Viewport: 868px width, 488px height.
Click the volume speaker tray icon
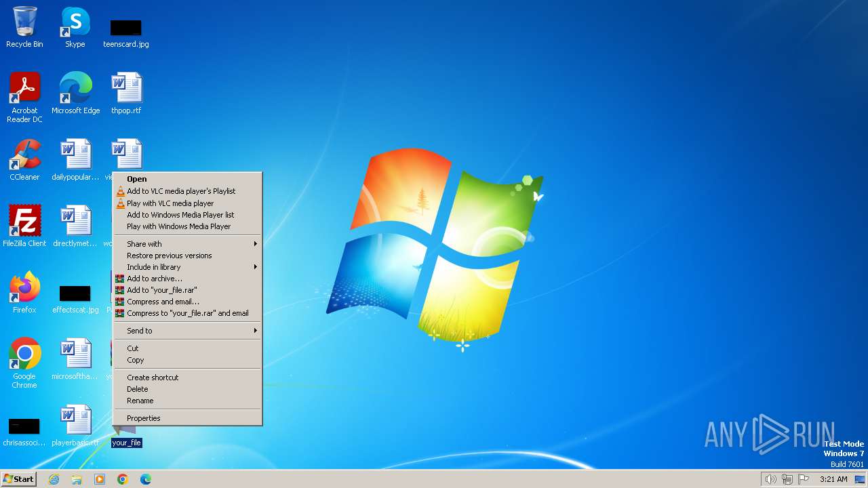[770, 479]
